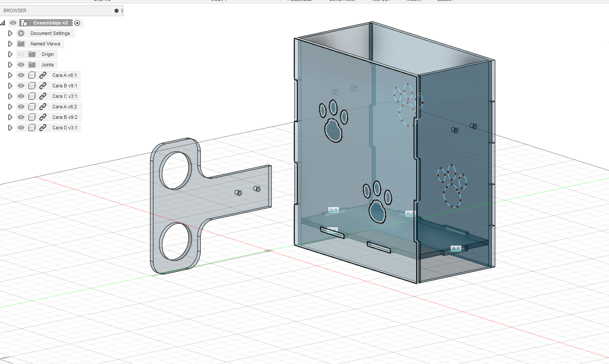Viewport: 609px width, 364px height.
Task: Click the BROWSER panel title
Action: pos(15,10)
